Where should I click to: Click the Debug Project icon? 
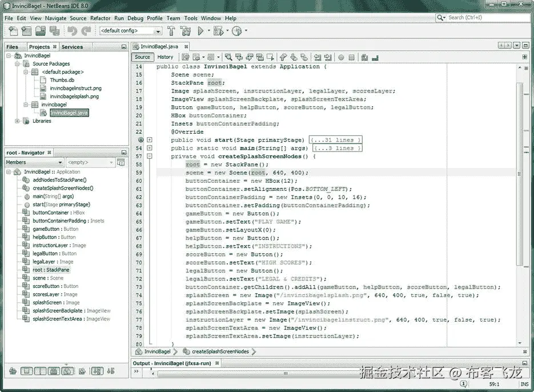pyautogui.click(x=218, y=31)
